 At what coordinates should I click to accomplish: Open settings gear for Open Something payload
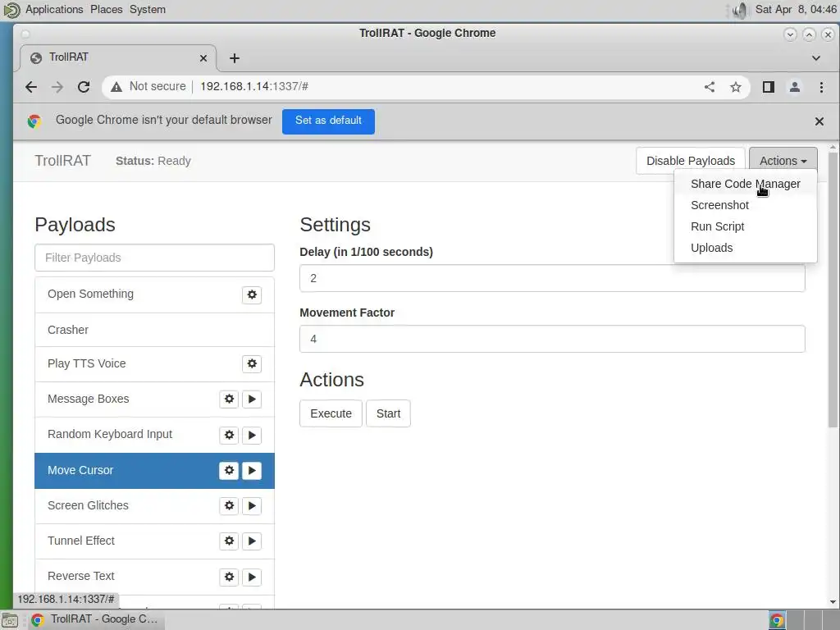[x=252, y=294]
